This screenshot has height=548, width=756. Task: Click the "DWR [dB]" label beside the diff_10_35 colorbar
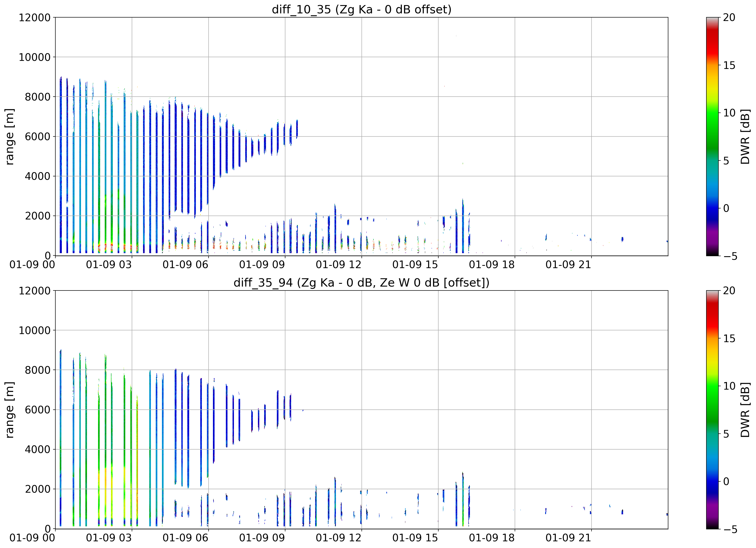coord(745,136)
